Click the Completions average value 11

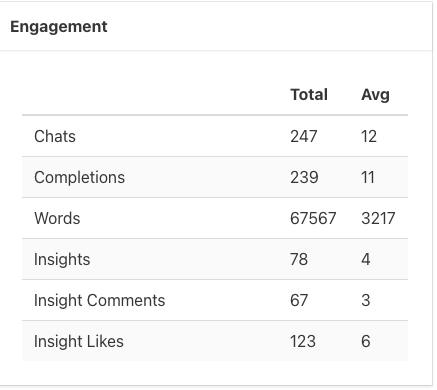pos(368,177)
